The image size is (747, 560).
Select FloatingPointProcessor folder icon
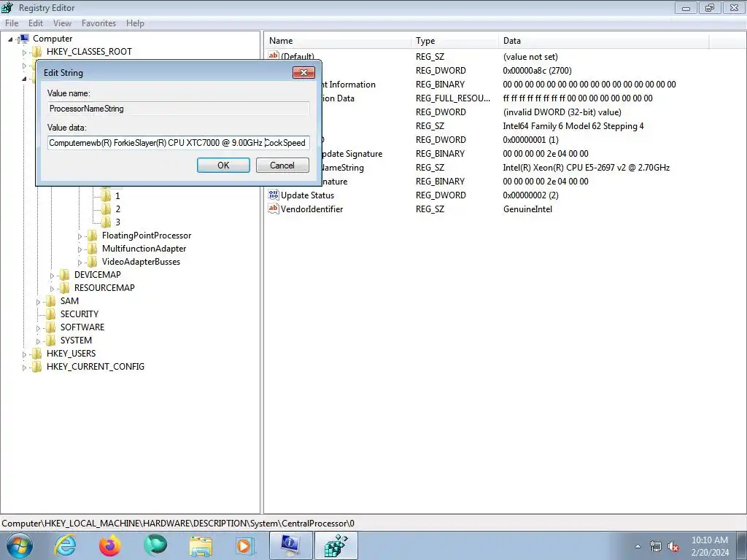point(92,236)
